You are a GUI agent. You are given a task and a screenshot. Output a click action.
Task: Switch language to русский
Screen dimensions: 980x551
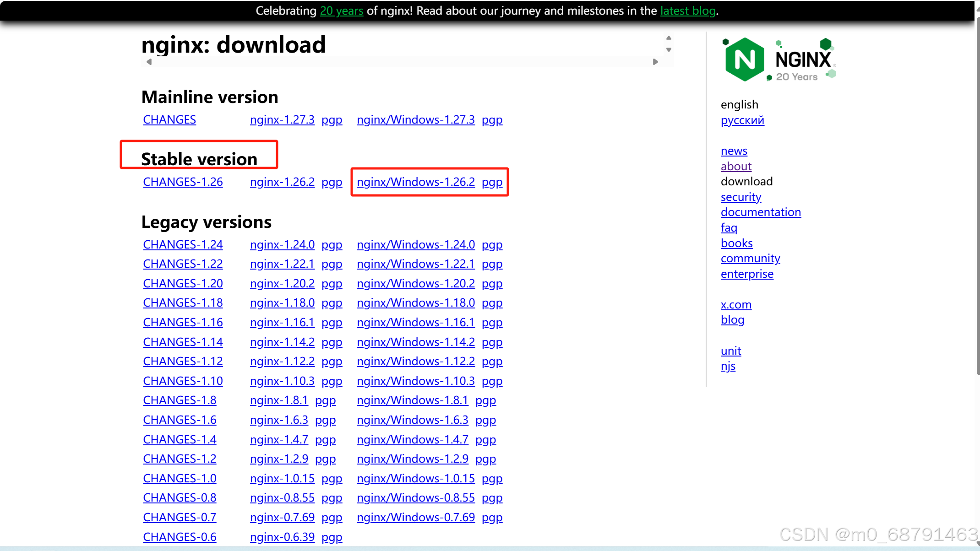click(742, 120)
